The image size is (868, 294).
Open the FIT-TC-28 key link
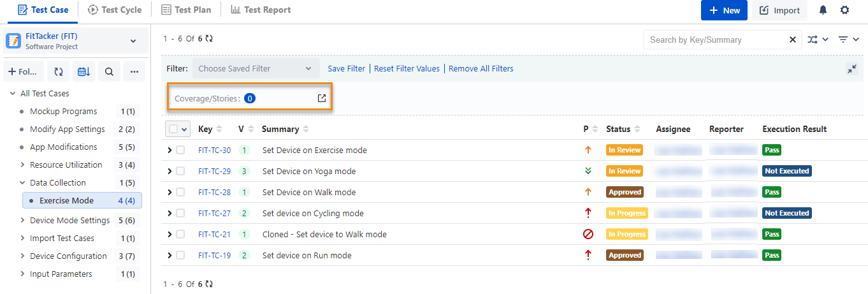point(214,192)
